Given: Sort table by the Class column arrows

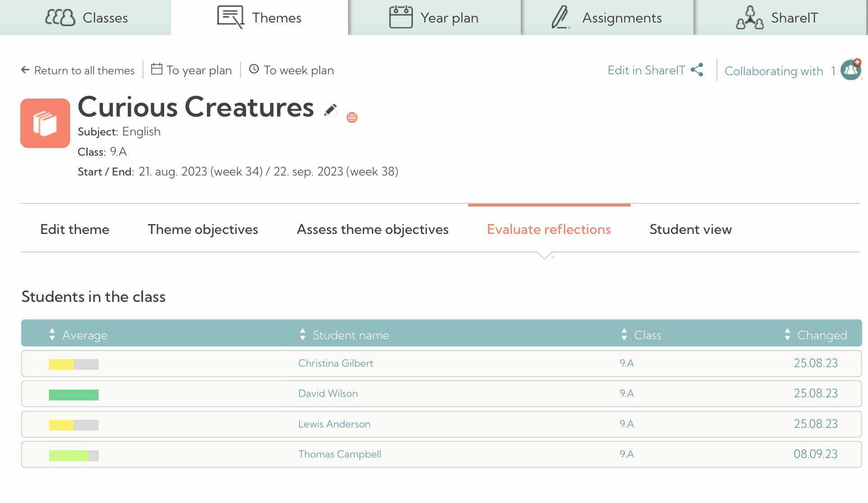Looking at the screenshot, I should click(x=624, y=335).
